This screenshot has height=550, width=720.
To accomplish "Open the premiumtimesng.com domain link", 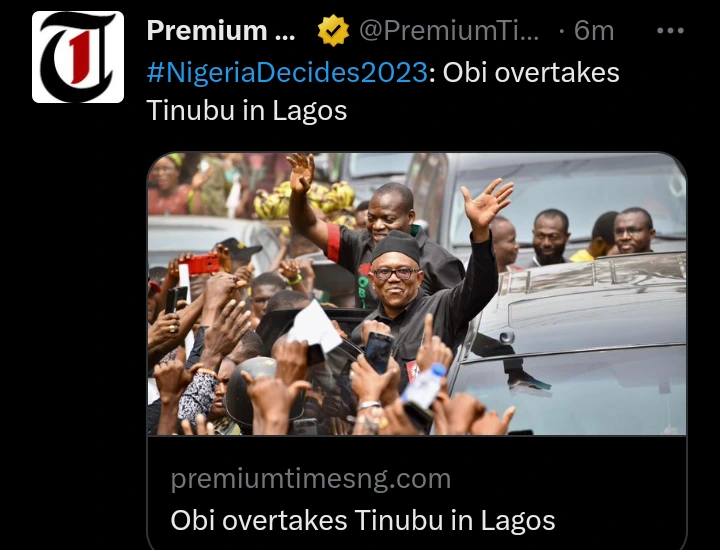I will click(x=310, y=479).
